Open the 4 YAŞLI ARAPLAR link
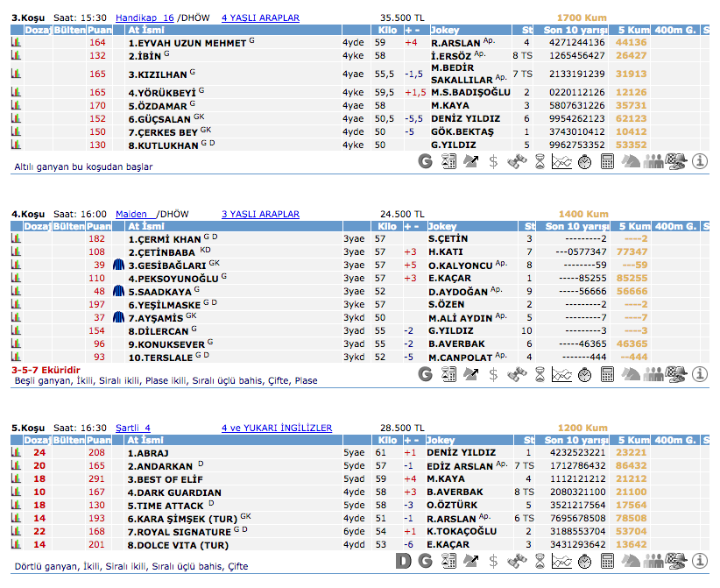 tap(260, 18)
